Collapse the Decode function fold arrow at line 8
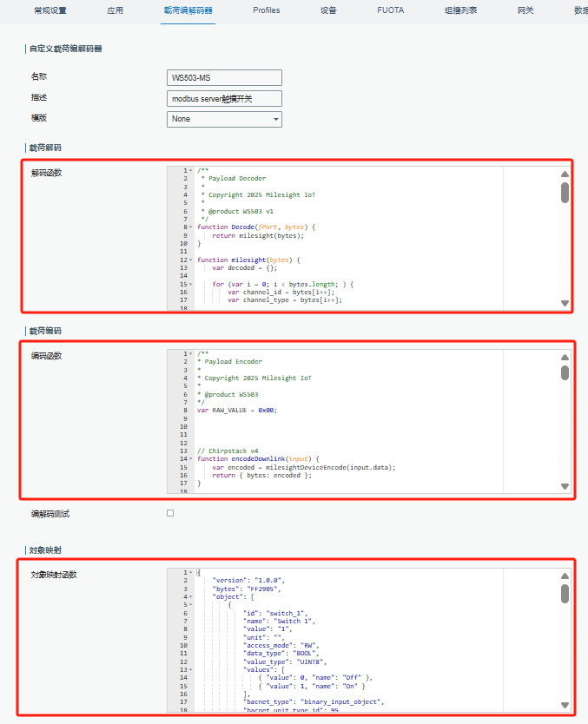This screenshot has height=724, width=588. [191, 227]
